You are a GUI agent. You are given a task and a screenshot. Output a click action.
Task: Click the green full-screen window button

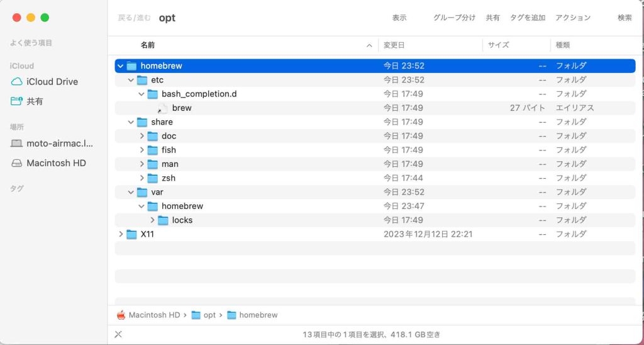(45, 17)
